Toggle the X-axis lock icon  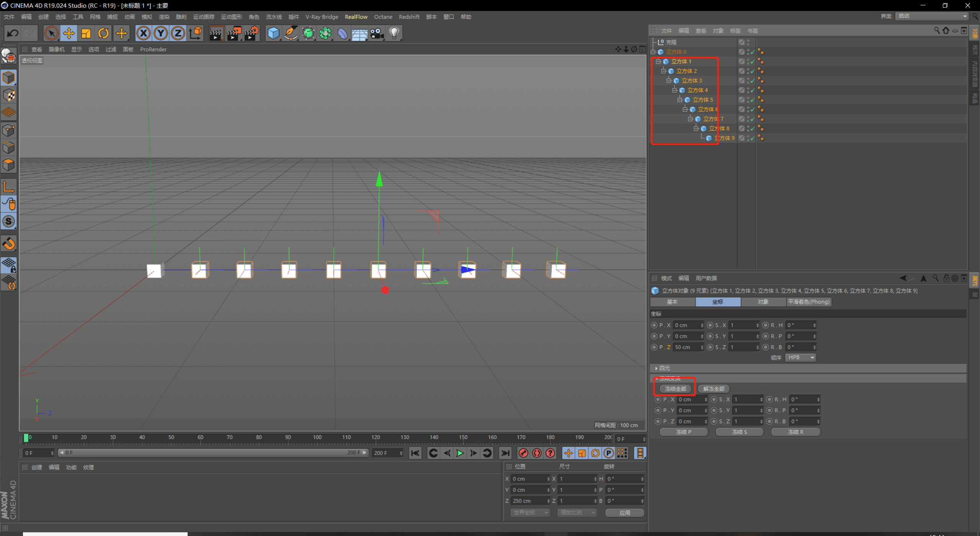[x=144, y=34]
